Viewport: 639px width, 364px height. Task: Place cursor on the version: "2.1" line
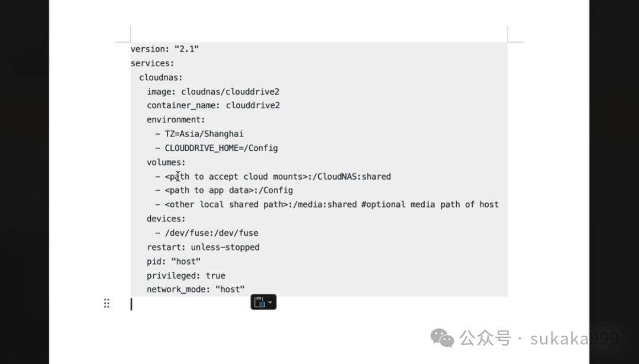pos(164,49)
